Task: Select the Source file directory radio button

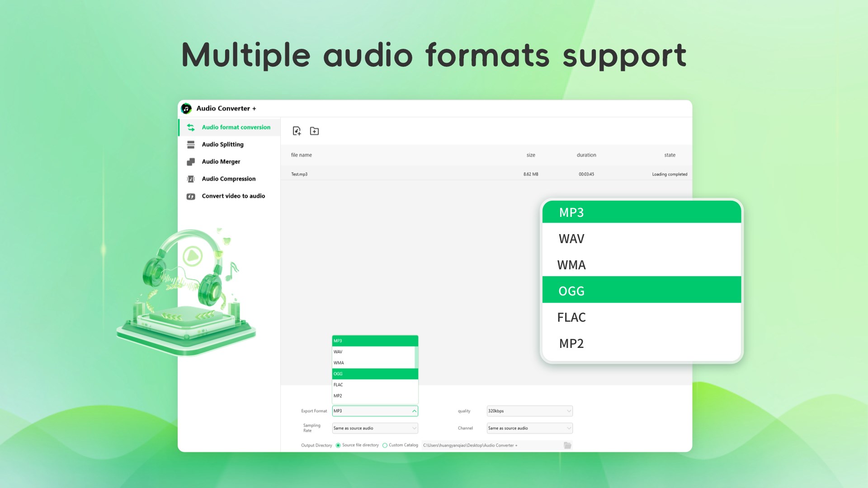Action: point(338,446)
